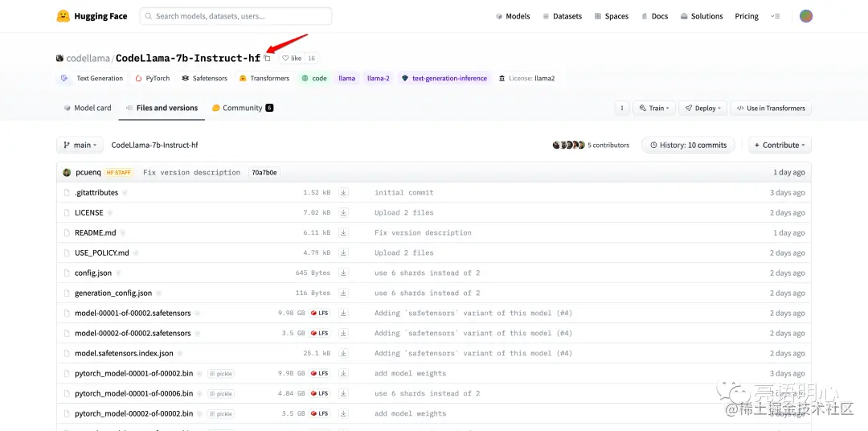The width and height of the screenshot is (868, 431).
Task: Open the pcuenq user link
Action: 88,172
